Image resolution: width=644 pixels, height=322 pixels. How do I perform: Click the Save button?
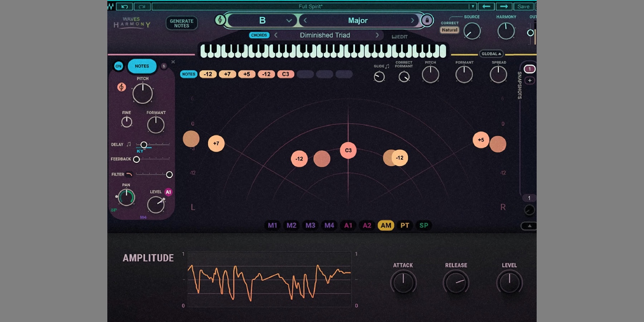tap(523, 6)
